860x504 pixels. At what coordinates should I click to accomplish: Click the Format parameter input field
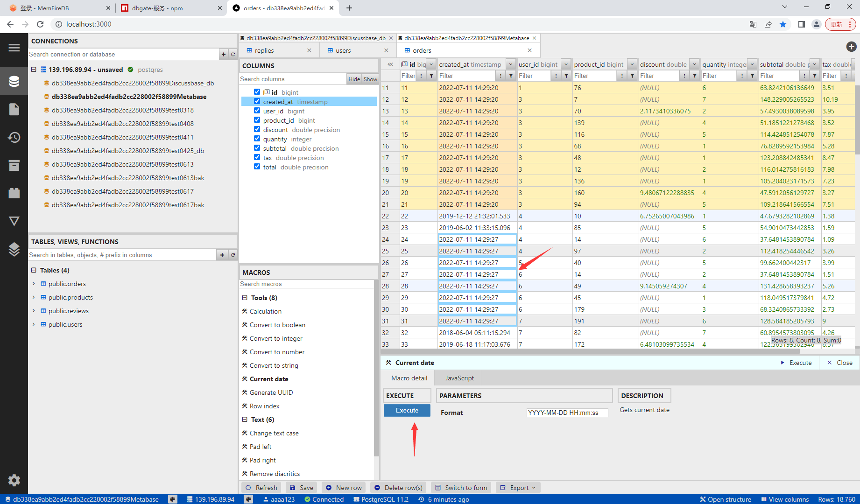coord(567,413)
